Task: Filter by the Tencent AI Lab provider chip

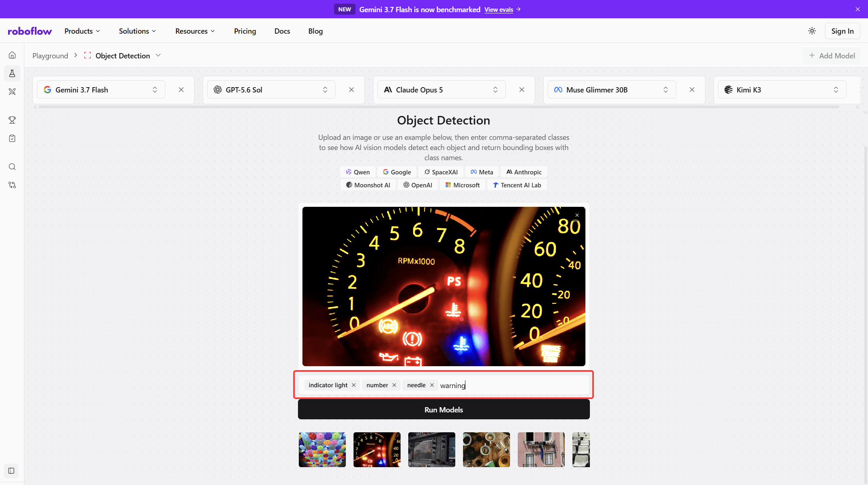Action: pyautogui.click(x=517, y=185)
